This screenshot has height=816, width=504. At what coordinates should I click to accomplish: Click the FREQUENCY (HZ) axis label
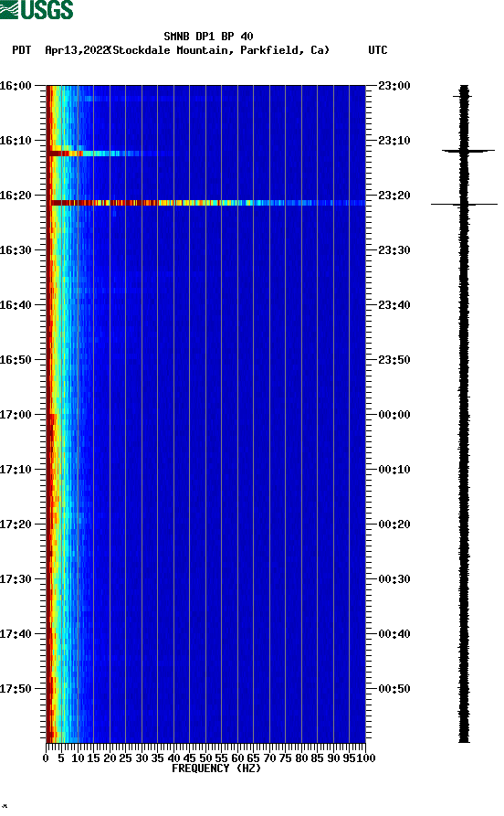click(215, 768)
